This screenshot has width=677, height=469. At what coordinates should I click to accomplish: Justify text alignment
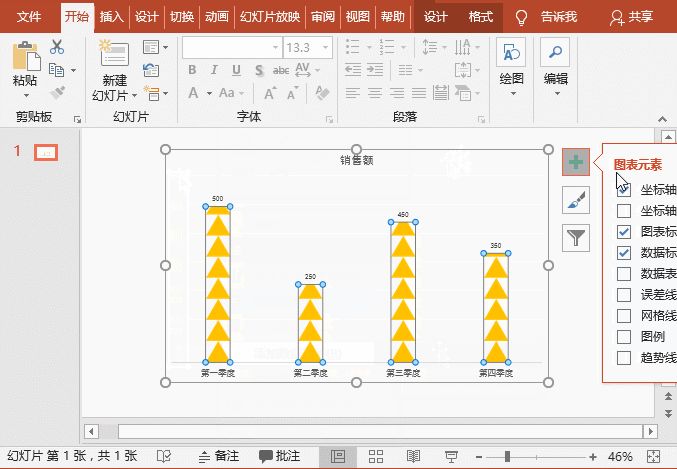[419, 92]
